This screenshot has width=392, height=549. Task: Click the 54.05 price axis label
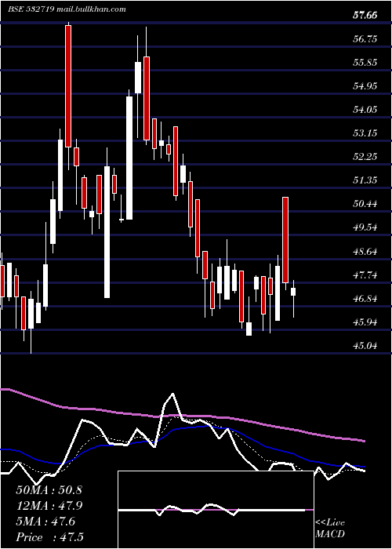pyautogui.click(x=365, y=110)
